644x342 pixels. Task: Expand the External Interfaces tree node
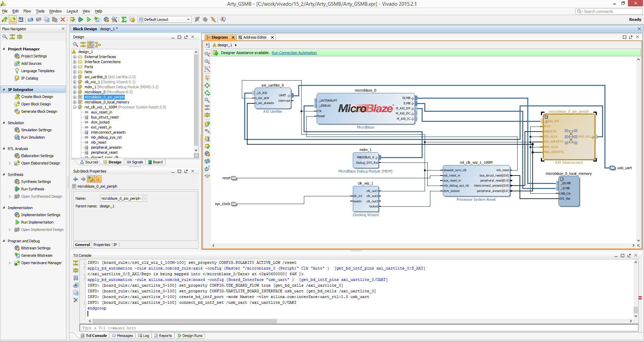[74, 57]
